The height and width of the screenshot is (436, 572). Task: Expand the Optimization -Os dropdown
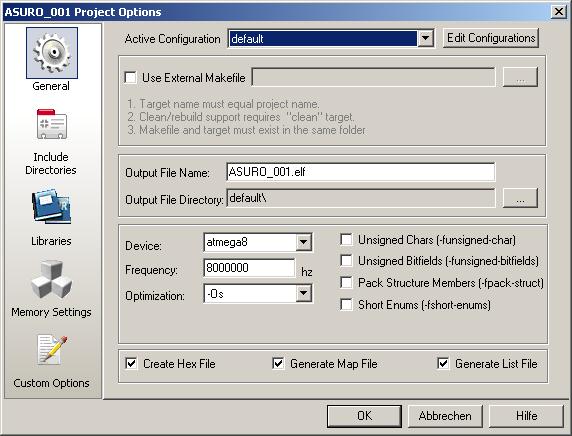[304, 293]
